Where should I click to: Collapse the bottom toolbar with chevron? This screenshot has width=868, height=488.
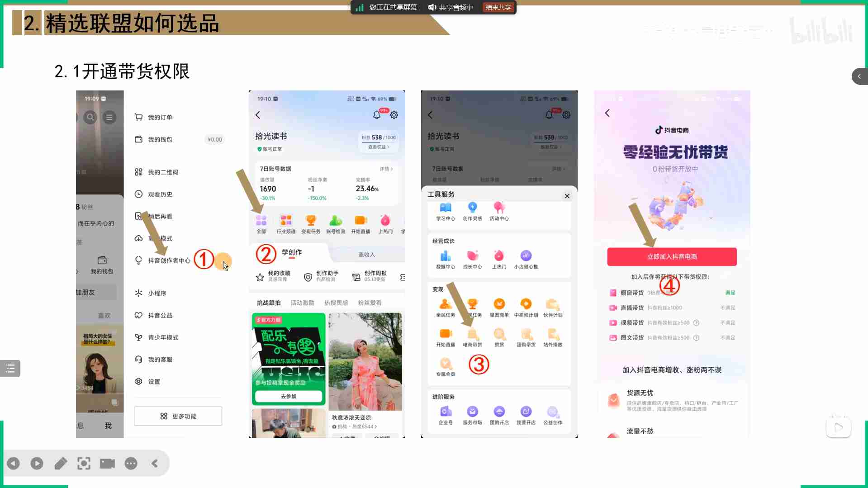[155, 463]
